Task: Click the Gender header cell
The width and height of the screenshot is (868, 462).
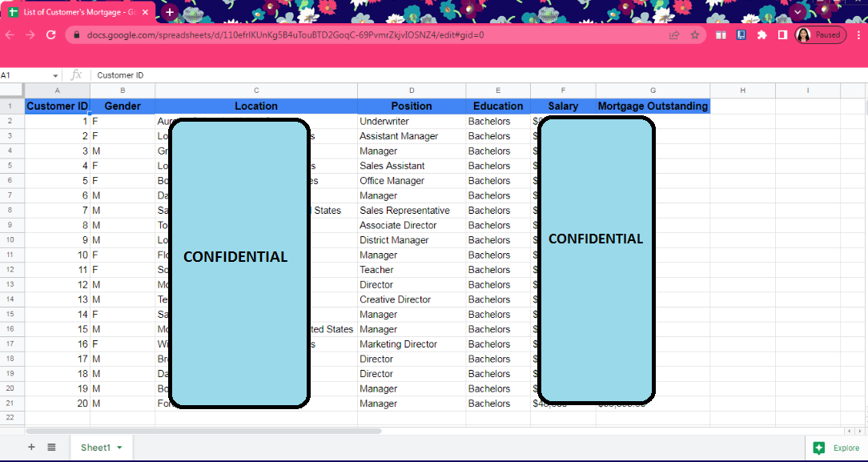Action: [x=123, y=106]
